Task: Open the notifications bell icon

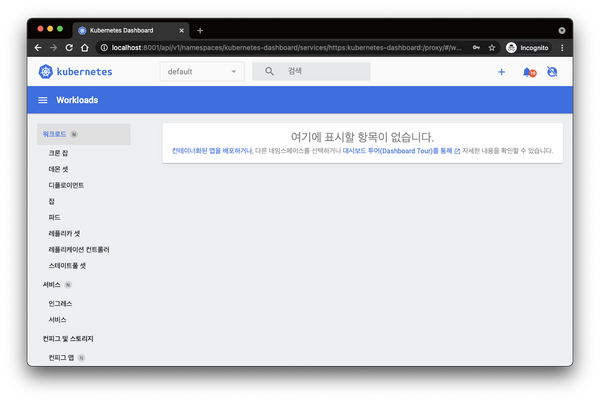Action: (x=527, y=72)
